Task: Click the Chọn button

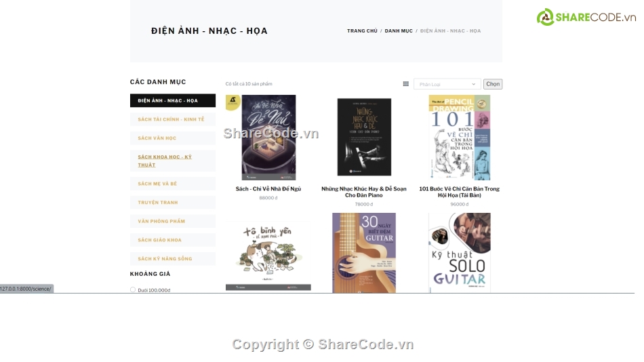Action: pyautogui.click(x=493, y=84)
